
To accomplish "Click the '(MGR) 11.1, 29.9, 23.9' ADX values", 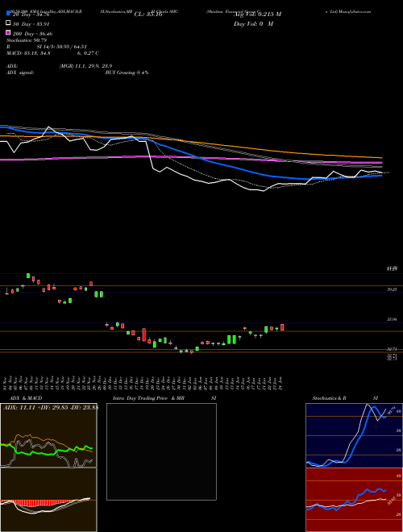I will pyautogui.click(x=85, y=66).
